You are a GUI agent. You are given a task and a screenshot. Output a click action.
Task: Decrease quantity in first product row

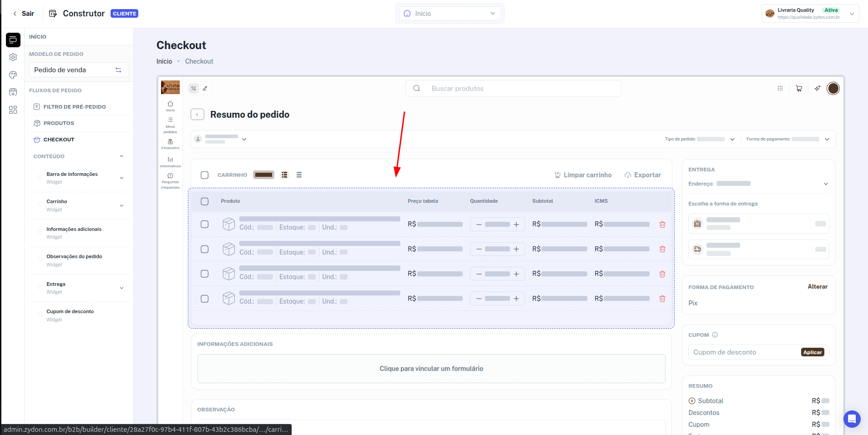479,225
